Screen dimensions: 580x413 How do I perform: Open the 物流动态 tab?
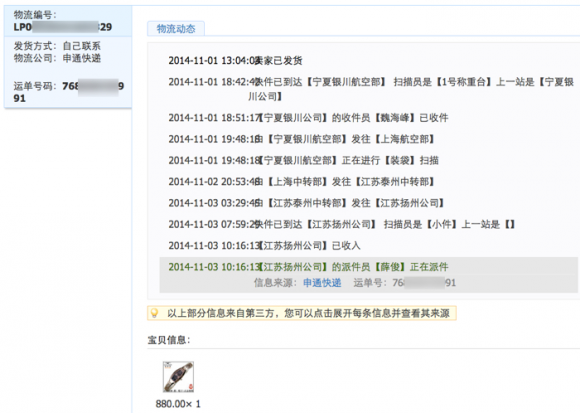[x=176, y=29]
